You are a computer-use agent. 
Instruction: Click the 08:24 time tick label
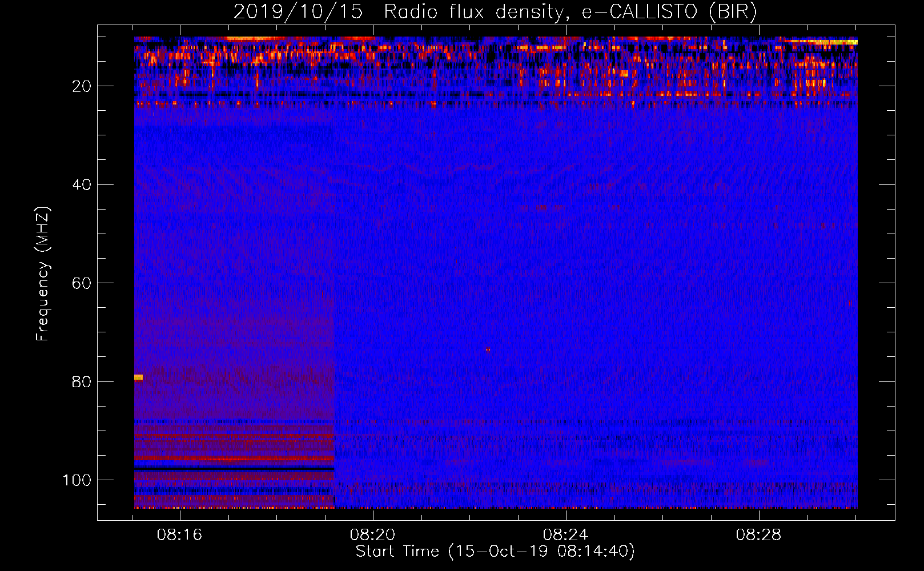566,534
